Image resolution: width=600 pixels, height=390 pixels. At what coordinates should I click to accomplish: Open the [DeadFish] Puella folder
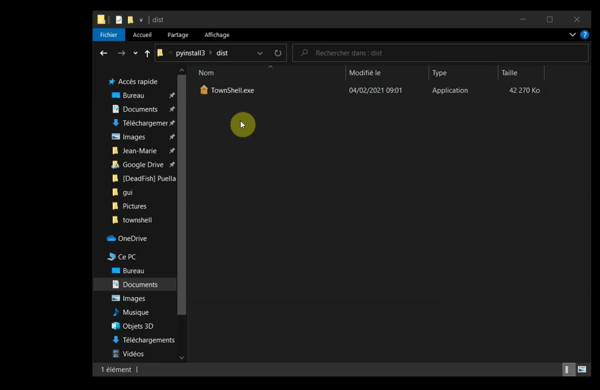point(149,178)
